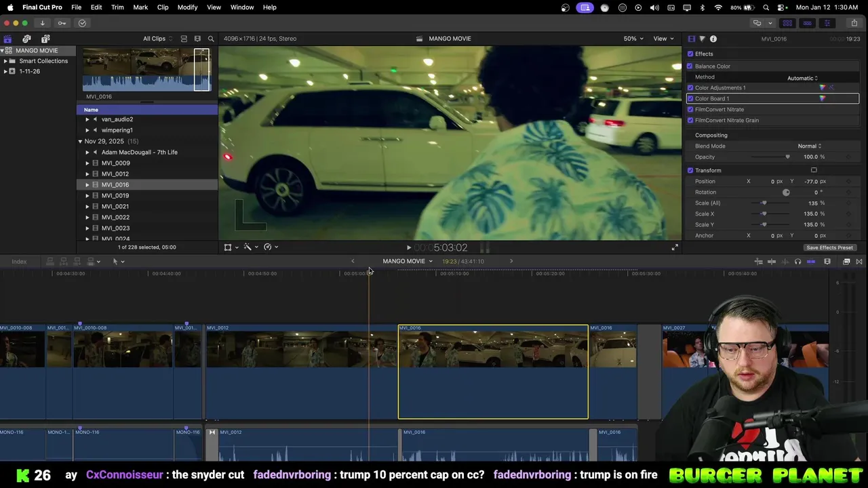
Task: Open the Video inspector tab icon
Action: 691,39
